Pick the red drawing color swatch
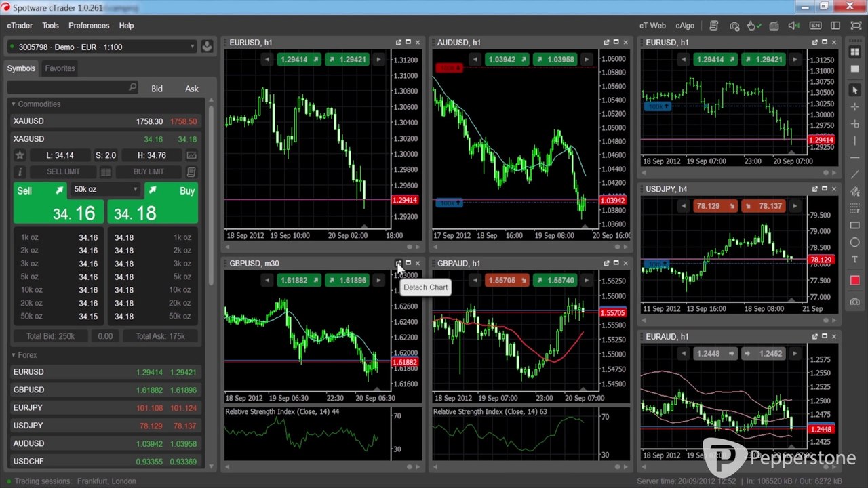Viewport: 868px width, 488px height. click(854, 281)
